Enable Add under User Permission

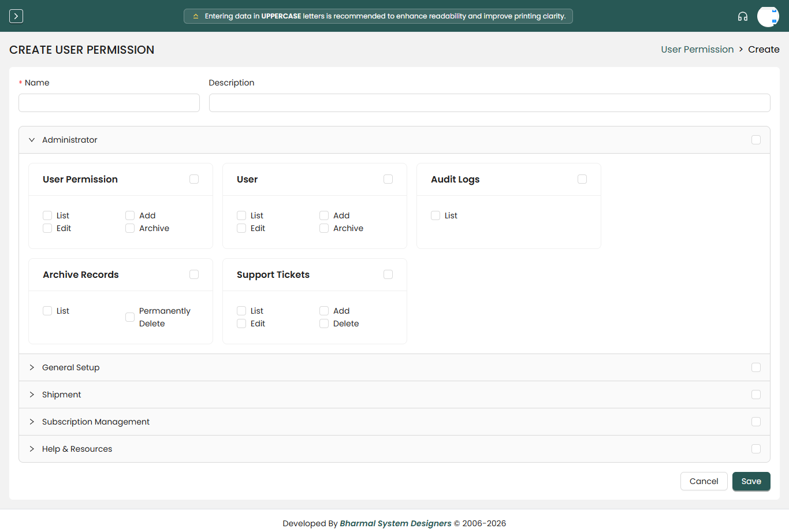(x=130, y=215)
